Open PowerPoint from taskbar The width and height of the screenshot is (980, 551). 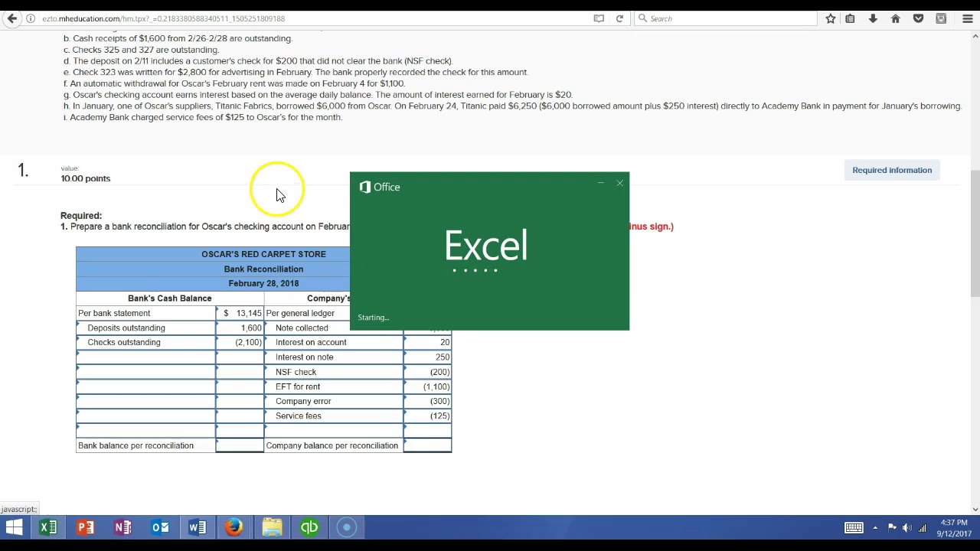pyautogui.click(x=86, y=527)
